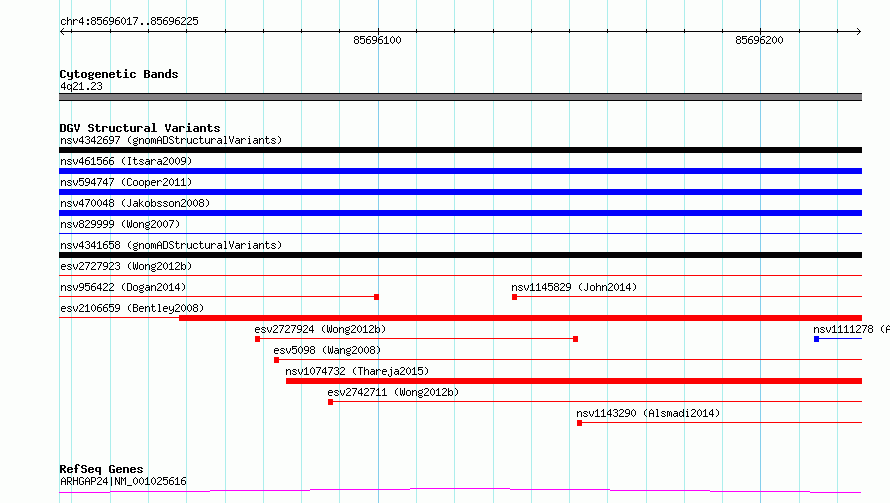Open variant esv5098 (Wang2008)

click(x=327, y=350)
